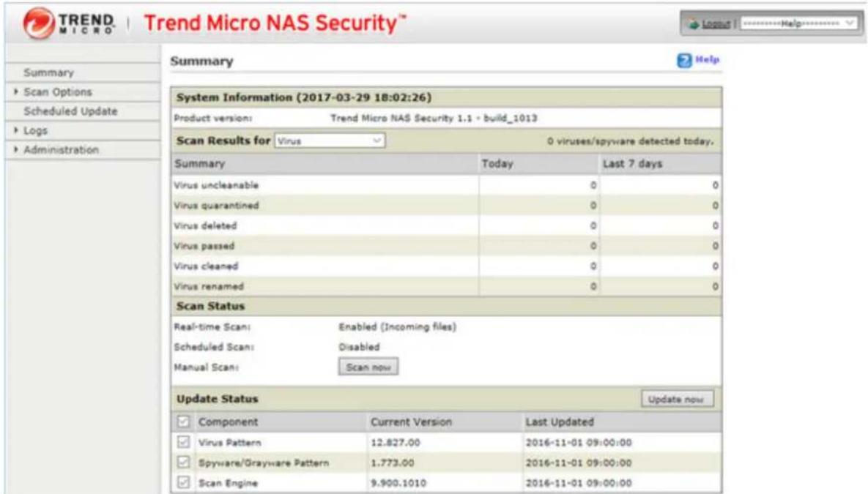This screenshot has height=494, width=868.
Task: Click the Summary page heading
Action: tap(201, 61)
